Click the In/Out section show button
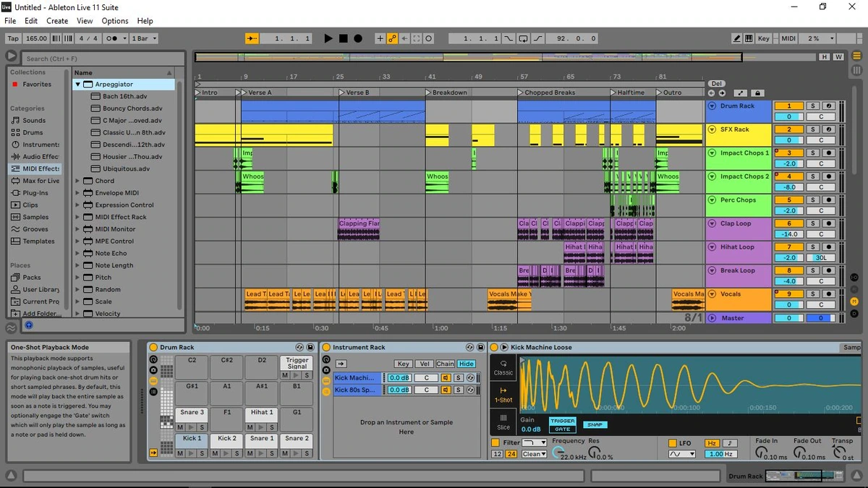 pyautogui.click(x=854, y=277)
